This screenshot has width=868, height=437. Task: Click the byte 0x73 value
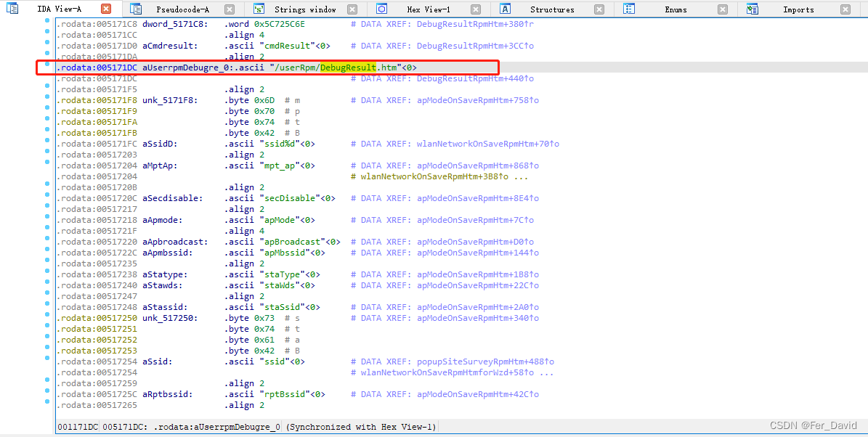(264, 318)
